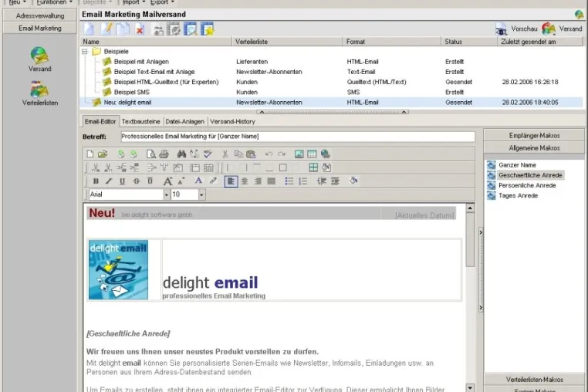The height and width of the screenshot is (392, 588).
Task: Sort by the Verteilerliste column header
Action: [288, 42]
